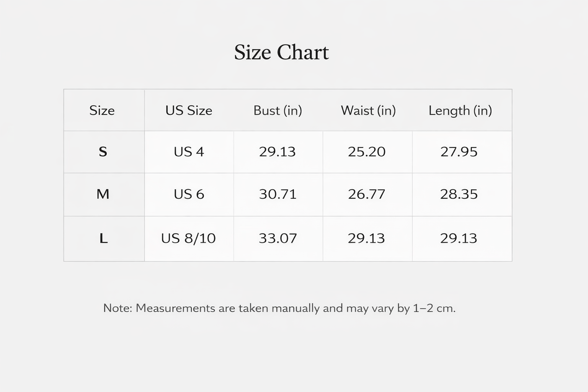Select the US 8/10 cell
Screen dimensions: 588x392
tap(188, 238)
